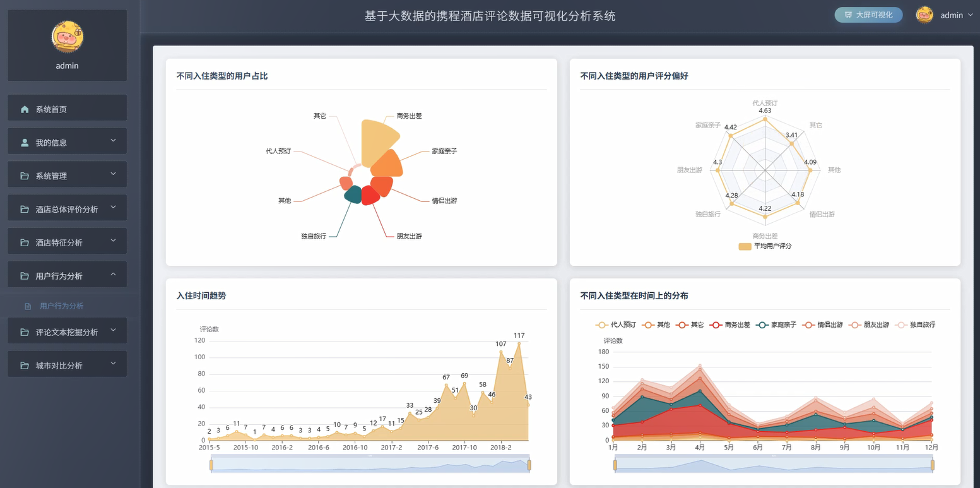Click 朋友出游 red pie slice
Viewport: 980px width, 488px height.
(x=370, y=195)
